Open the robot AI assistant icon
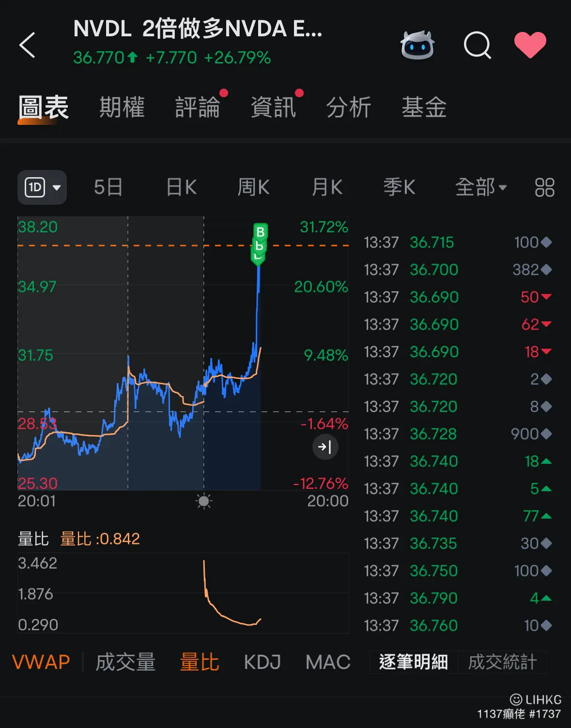 coord(417,45)
